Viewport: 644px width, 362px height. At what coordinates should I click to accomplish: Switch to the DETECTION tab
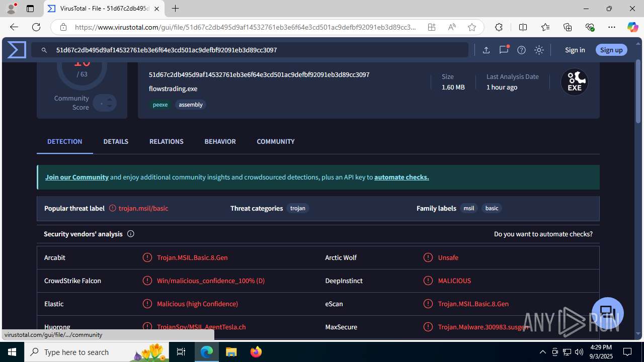[65, 142]
